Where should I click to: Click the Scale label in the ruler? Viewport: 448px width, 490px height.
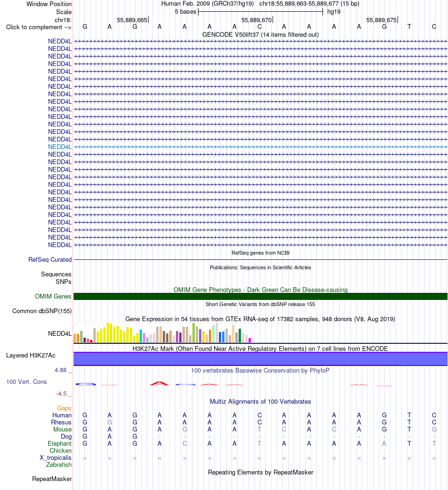pyautogui.click(x=64, y=12)
